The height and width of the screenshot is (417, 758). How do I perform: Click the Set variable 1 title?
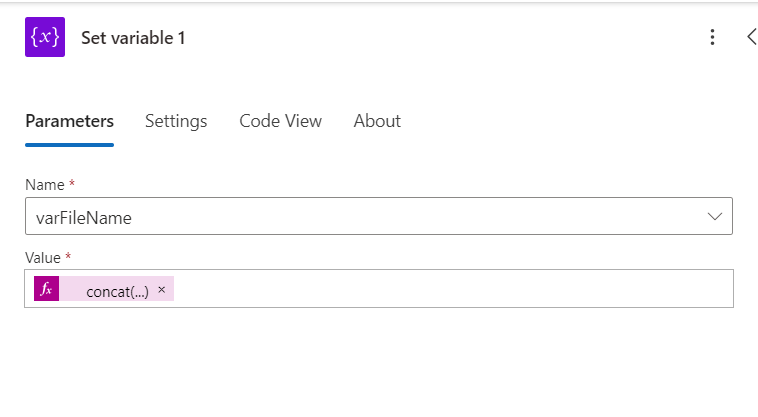[x=133, y=38]
